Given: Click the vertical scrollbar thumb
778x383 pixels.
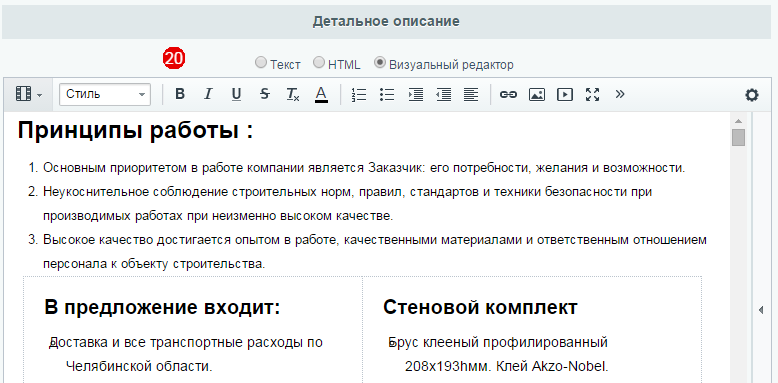Looking at the screenshot, I should coord(738,137).
